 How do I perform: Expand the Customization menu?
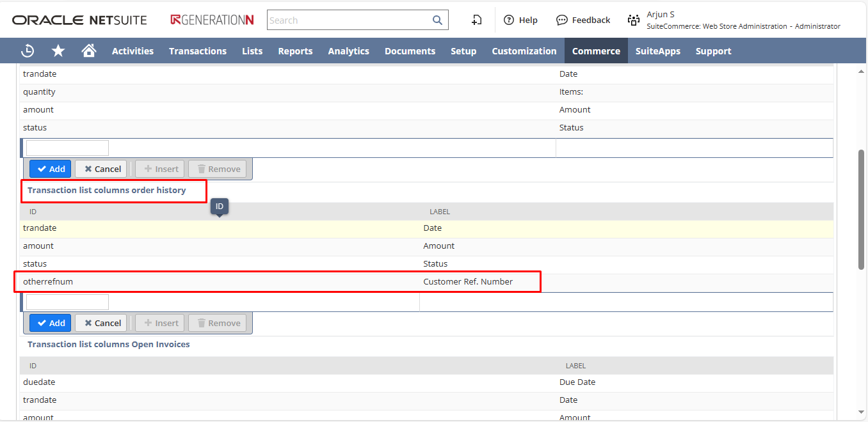(x=524, y=51)
